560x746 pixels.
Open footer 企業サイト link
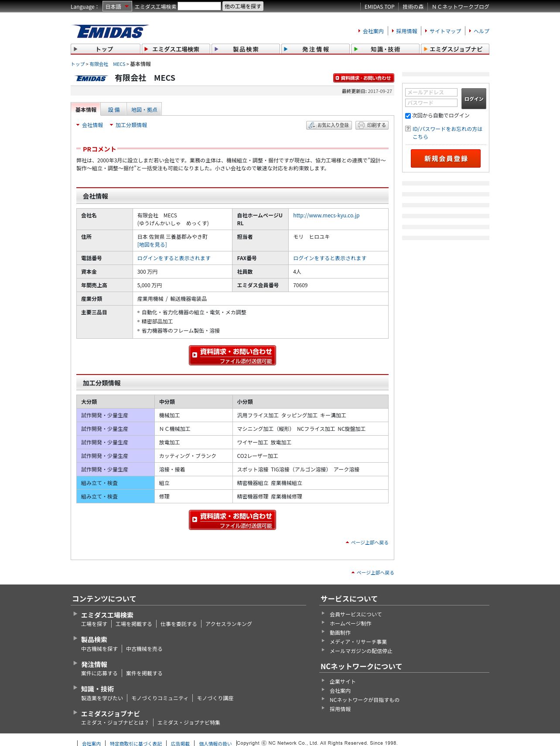[343, 682]
